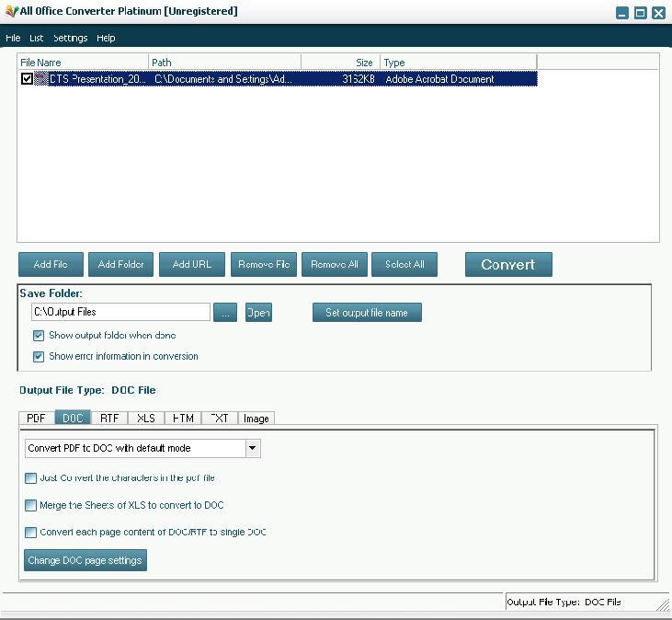Select the DOC output tab
672x620 pixels.
click(x=73, y=418)
